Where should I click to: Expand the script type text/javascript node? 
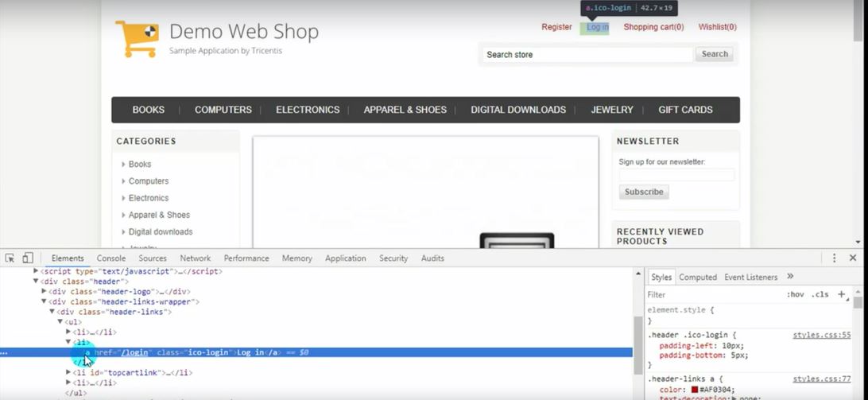[36, 271]
